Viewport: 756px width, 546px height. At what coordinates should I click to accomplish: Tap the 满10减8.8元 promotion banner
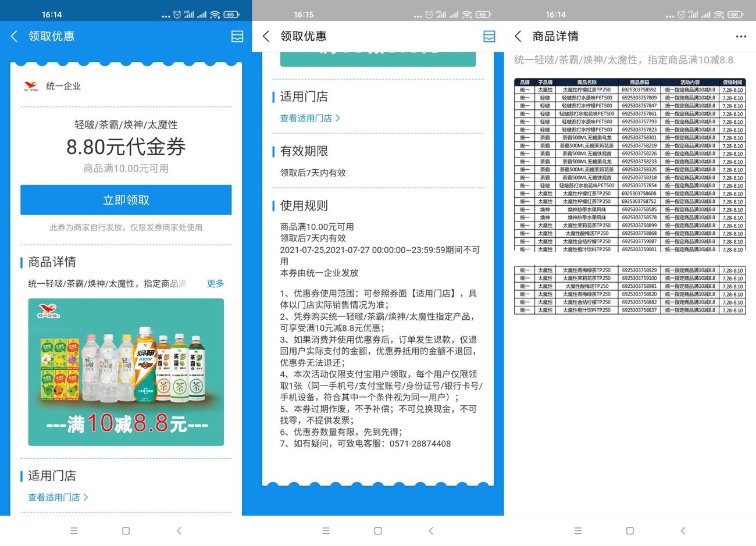click(126, 424)
